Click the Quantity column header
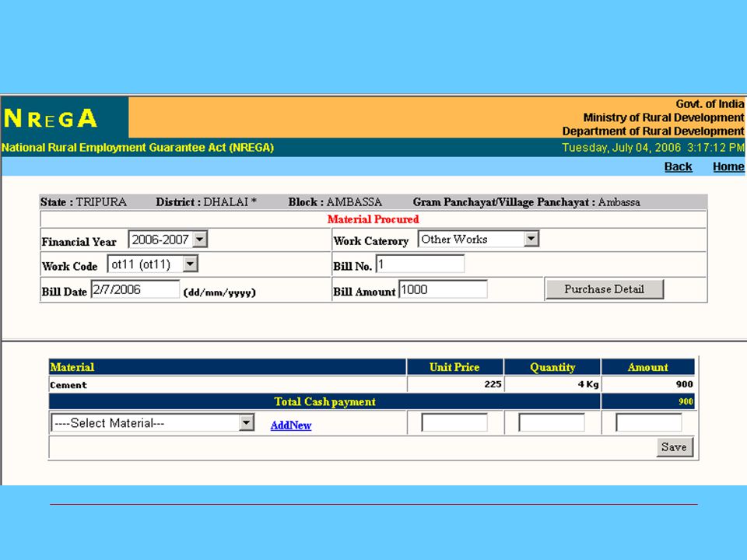Image resolution: width=747 pixels, height=560 pixels. pyautogui.click(x=552, y=367)
